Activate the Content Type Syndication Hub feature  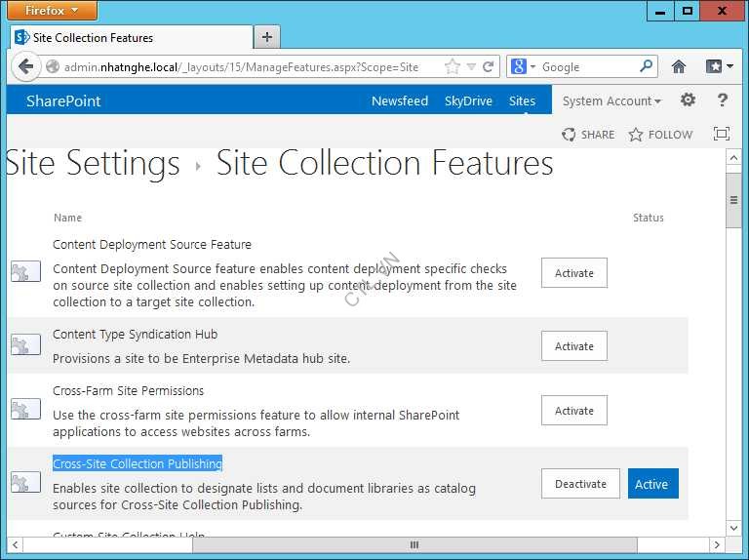pyautogui.click(x=573, y=346)
